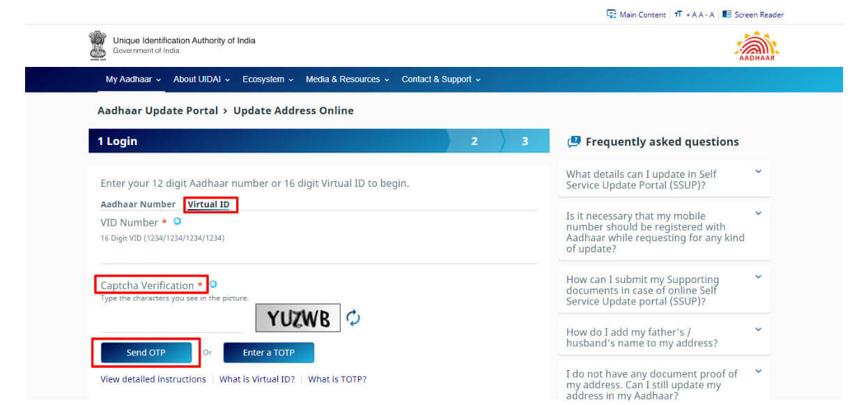The image size is (868, 405).
Task: Click the Aadhaar Update Portal breadcrumb
Action: pyautogui.click(x=157, y=111)
